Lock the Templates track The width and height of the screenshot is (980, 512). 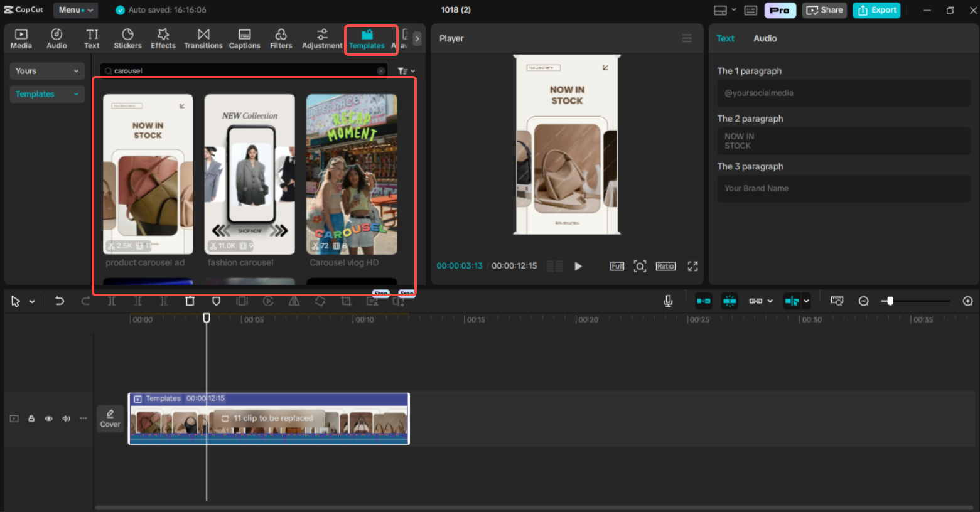pos(31,418)
